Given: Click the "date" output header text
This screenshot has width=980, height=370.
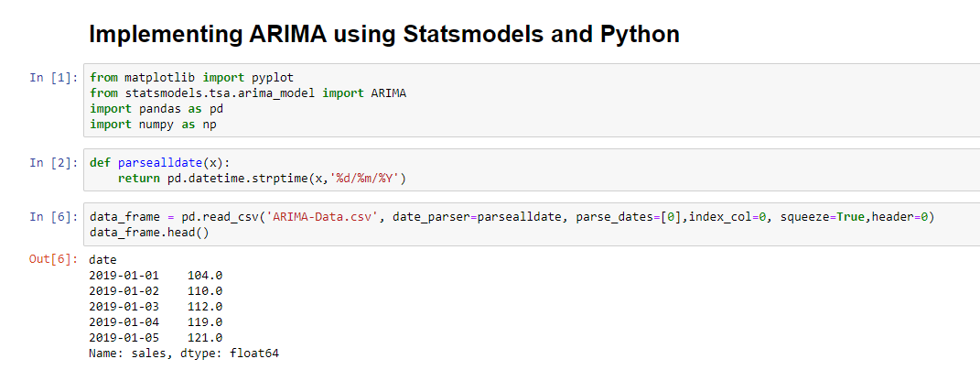Looking at the screenshot, I should tap(103, 259).
